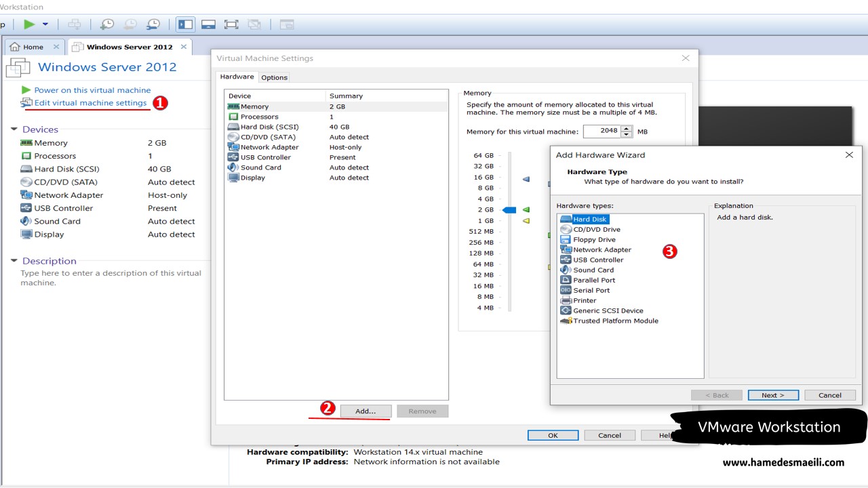
Task: Click the green power on toolbar icon
Action: [28, 24]
